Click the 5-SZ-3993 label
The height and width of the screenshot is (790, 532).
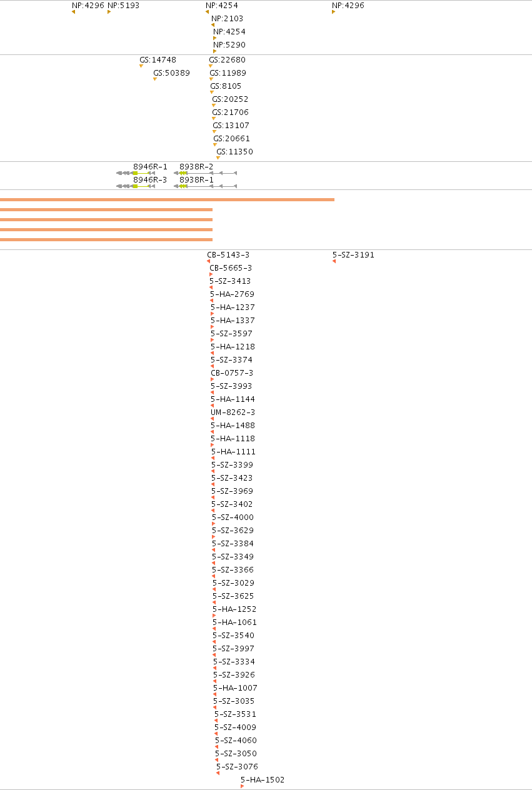(231, 386)
